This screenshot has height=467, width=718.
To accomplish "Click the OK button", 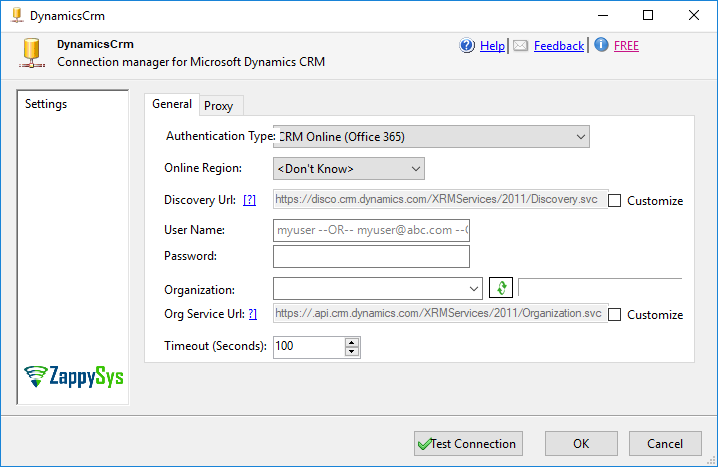I will pyautogui.click(x=581, y=443).
